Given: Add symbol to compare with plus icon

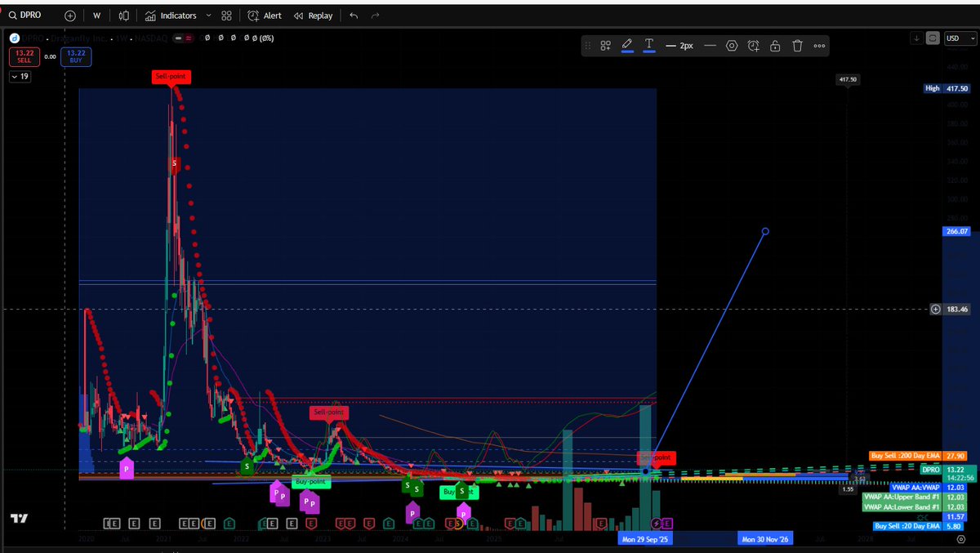Looking at the screenshot, I should (x=70, y=16).
